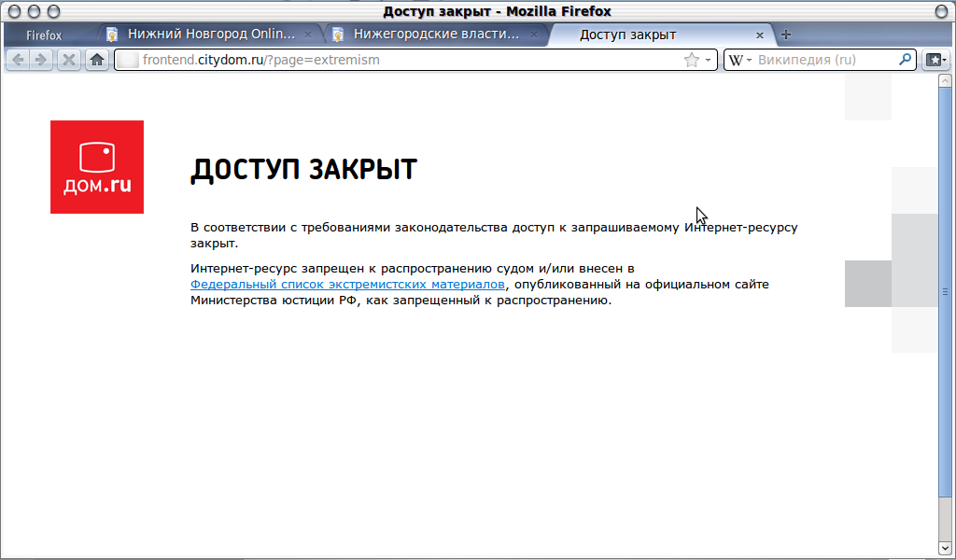Open the Firefox menu button
The image size is (956, 560).
(44, 35)
